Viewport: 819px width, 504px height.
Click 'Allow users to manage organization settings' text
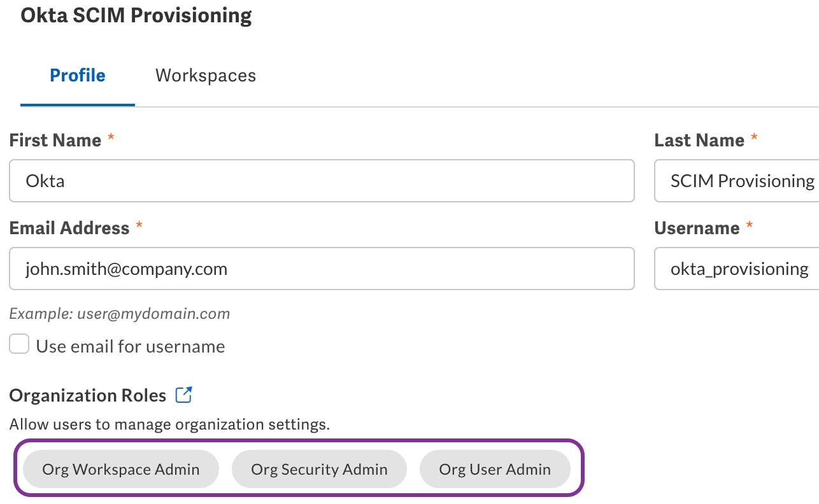pos(169,424)
